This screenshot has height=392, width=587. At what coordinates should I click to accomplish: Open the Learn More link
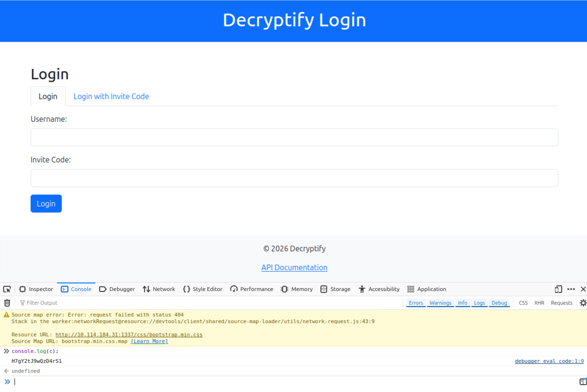pos(149,341)
